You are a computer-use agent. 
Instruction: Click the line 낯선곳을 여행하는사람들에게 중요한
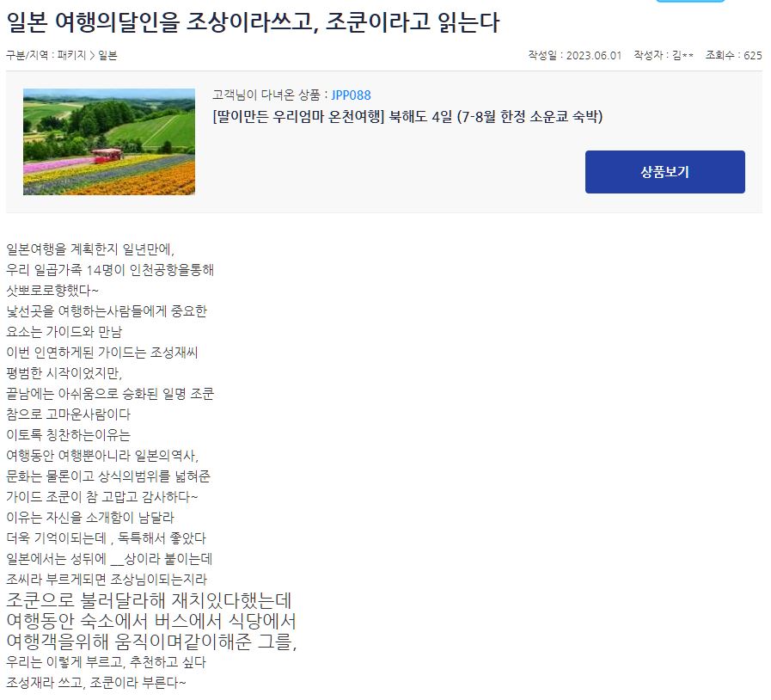coord(107,311)
